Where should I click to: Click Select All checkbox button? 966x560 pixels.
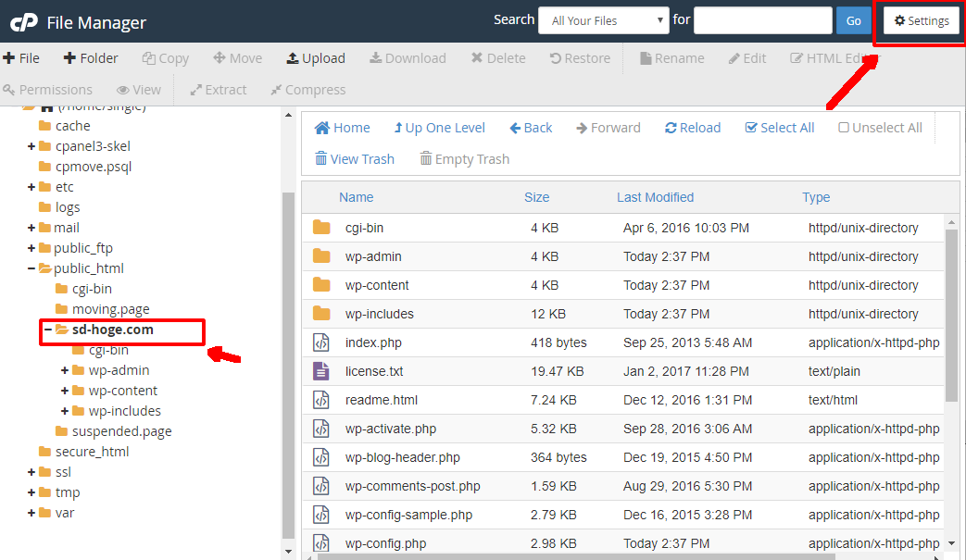click(x=779, y=129)
